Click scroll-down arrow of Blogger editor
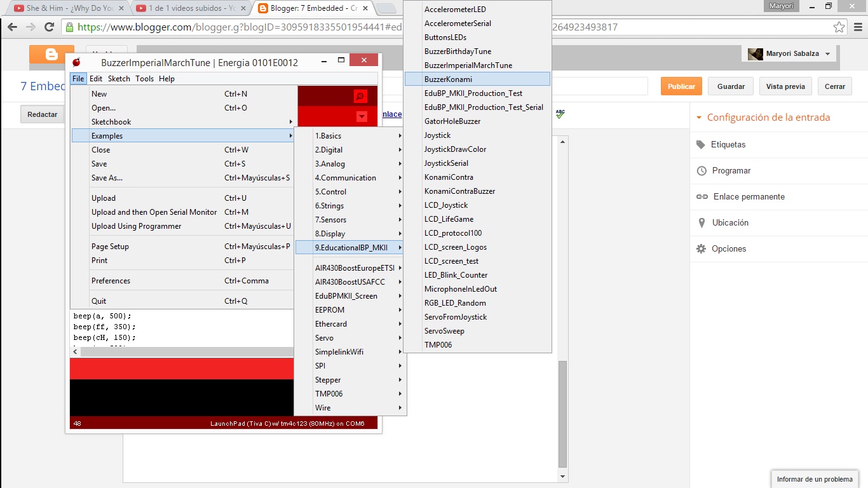868x488 pixels. point(562,476)
